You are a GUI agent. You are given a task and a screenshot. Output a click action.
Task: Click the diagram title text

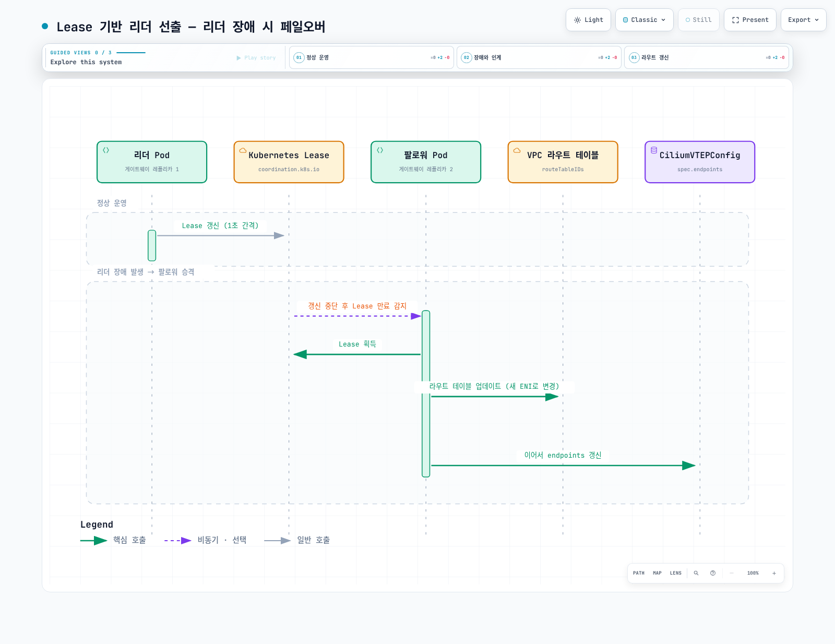(x=191, y=27)
